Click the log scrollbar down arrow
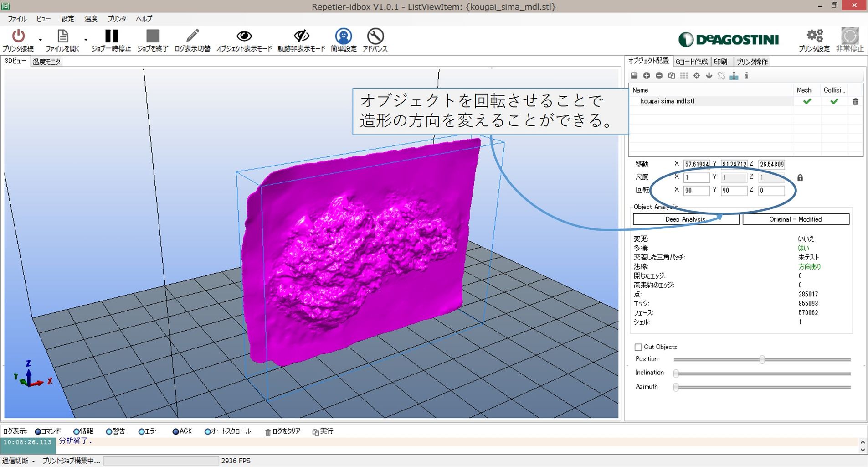The height and width of the screenshot is (467, 868). [x=863, y=450]
